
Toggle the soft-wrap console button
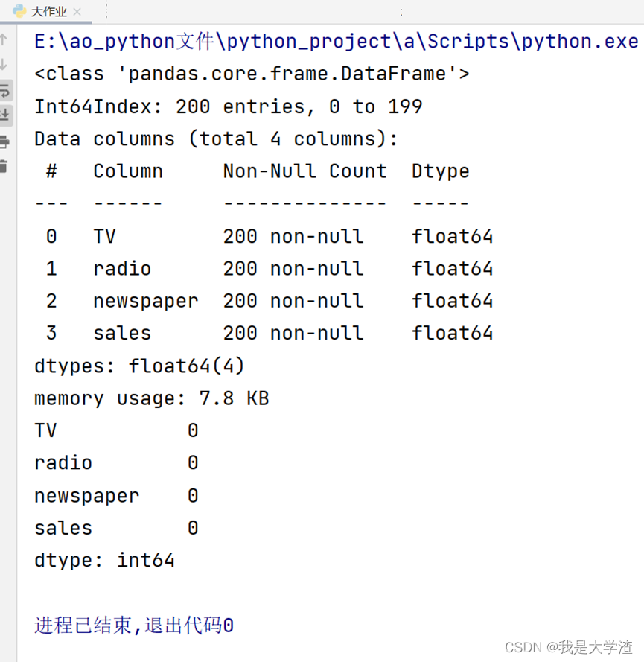point(4,90)
